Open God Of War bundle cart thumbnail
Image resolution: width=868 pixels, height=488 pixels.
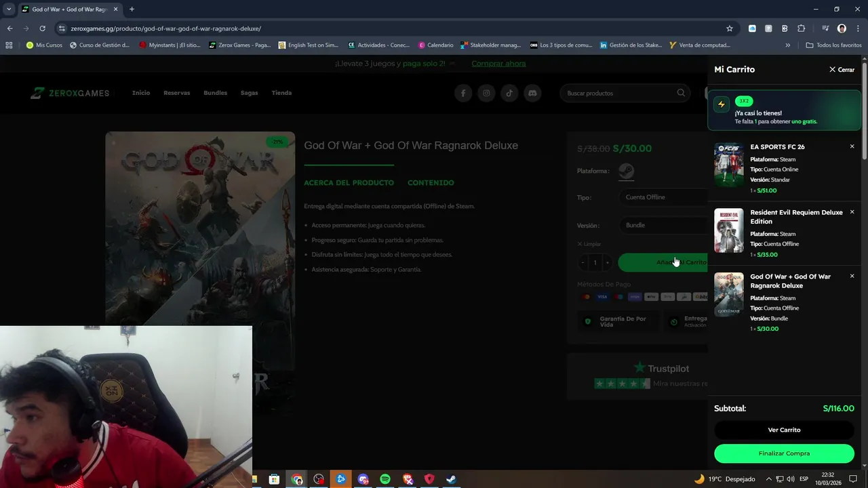(x=729, y=295)
